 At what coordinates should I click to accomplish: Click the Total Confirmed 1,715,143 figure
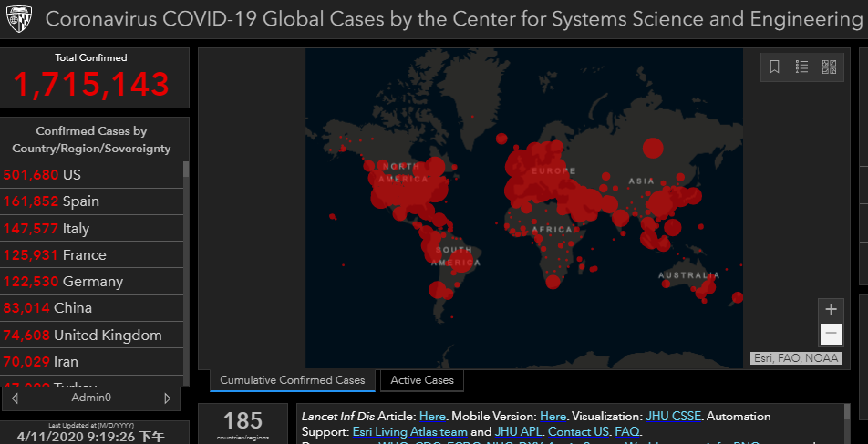[91, 84]
